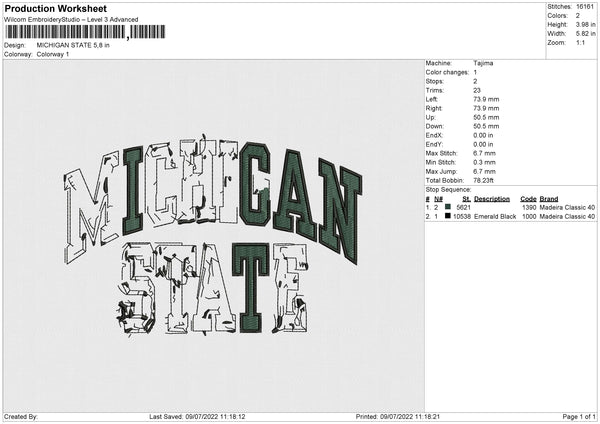Click the Left value 73.9 mm
Viewport: 600px width, 424px height.
[x=486, y=99]
